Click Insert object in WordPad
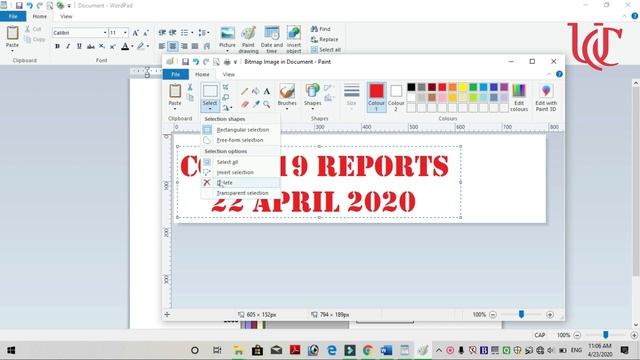The image size is (640, 360). 294,40
